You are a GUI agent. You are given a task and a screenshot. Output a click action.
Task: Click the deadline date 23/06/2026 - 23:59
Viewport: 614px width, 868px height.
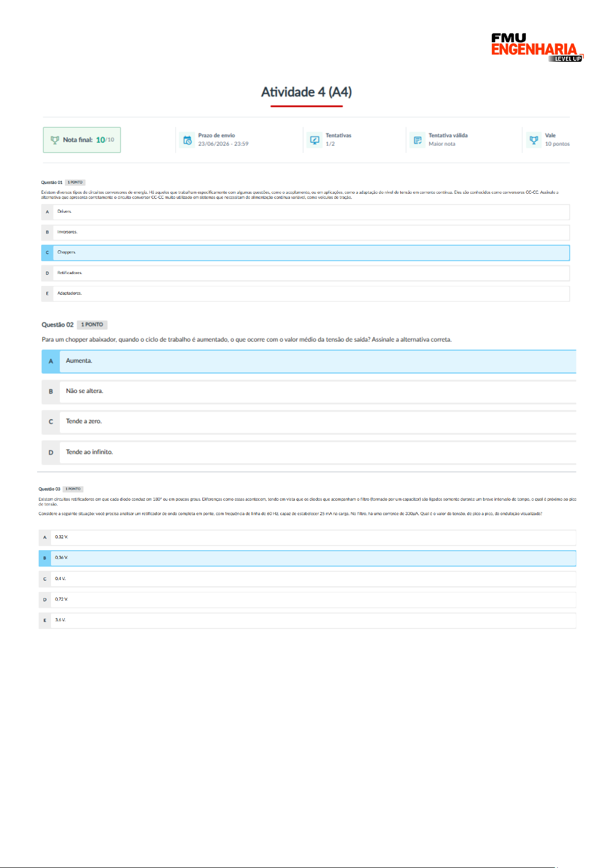[223, 144]
